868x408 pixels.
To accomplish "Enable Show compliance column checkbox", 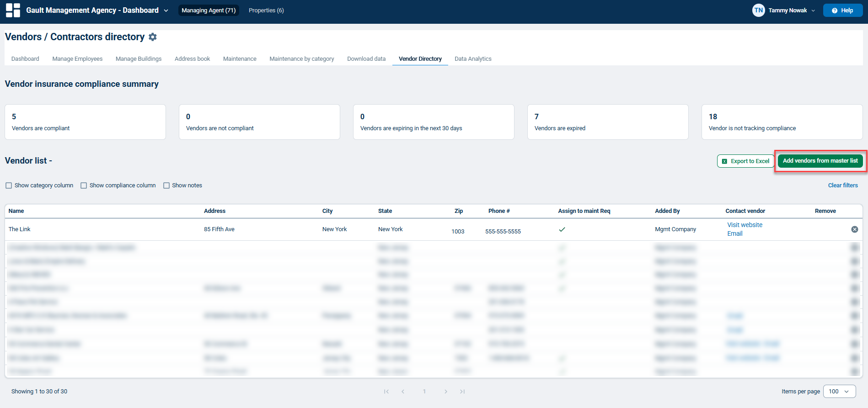I will pos(84,185).
